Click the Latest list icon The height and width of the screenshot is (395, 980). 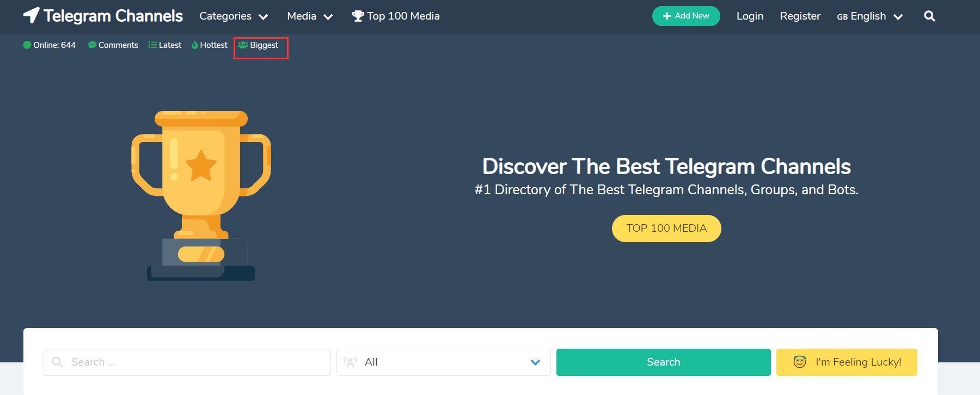tap(152, 45)
